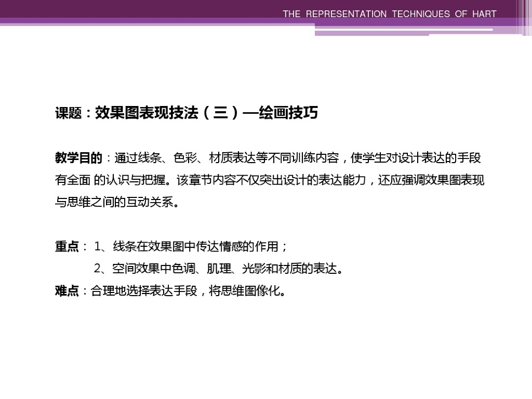The width and height of the screenshot is (532, 399).
Task: Click the line beginning '有全面 的认识与把握'
Action: tap(270, 180)
